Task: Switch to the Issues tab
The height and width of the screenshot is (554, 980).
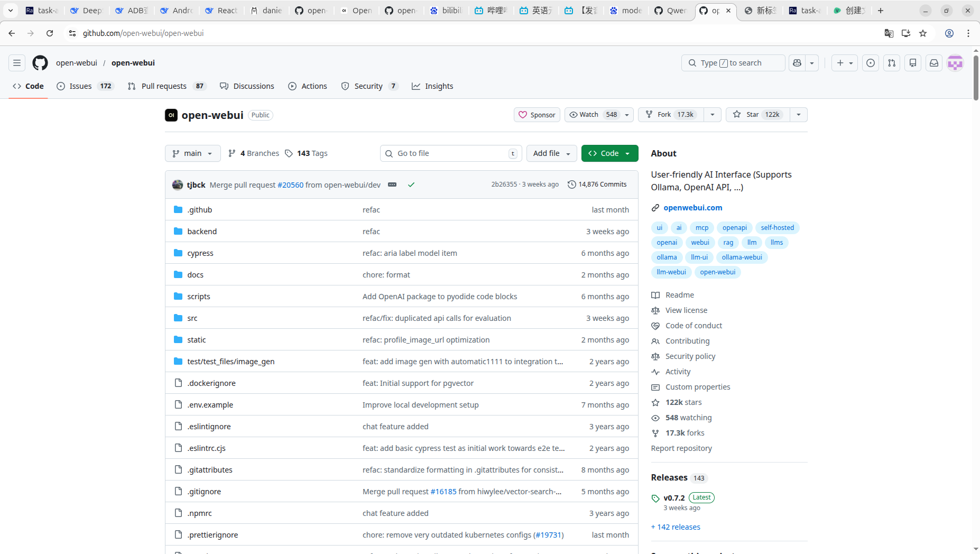Action: pyautogui.click(x=80, y=86)
